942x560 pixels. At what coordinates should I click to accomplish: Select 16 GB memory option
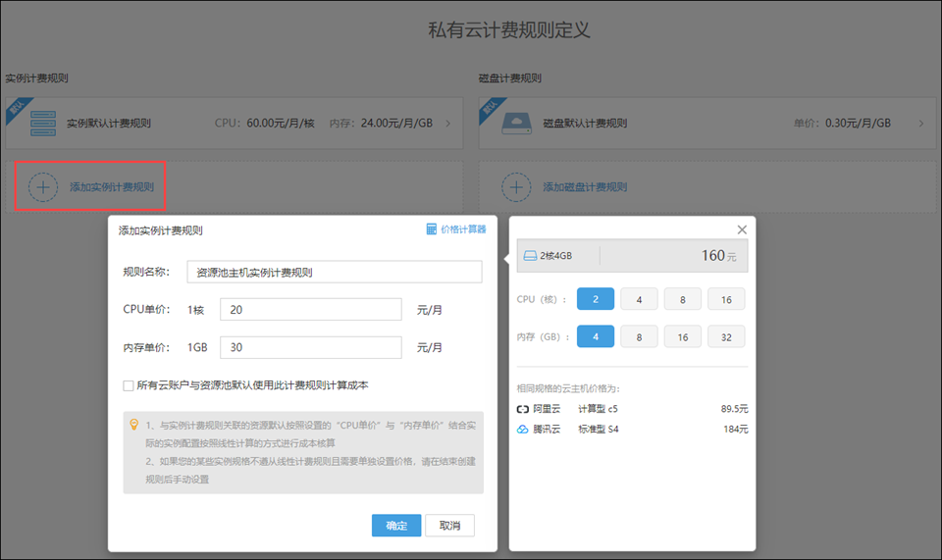point(682,336)
